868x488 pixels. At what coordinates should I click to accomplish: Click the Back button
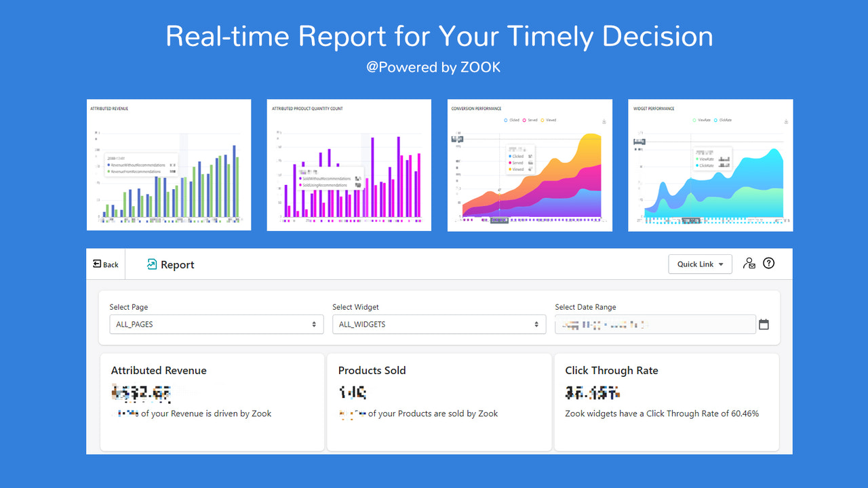click(105, 264)
